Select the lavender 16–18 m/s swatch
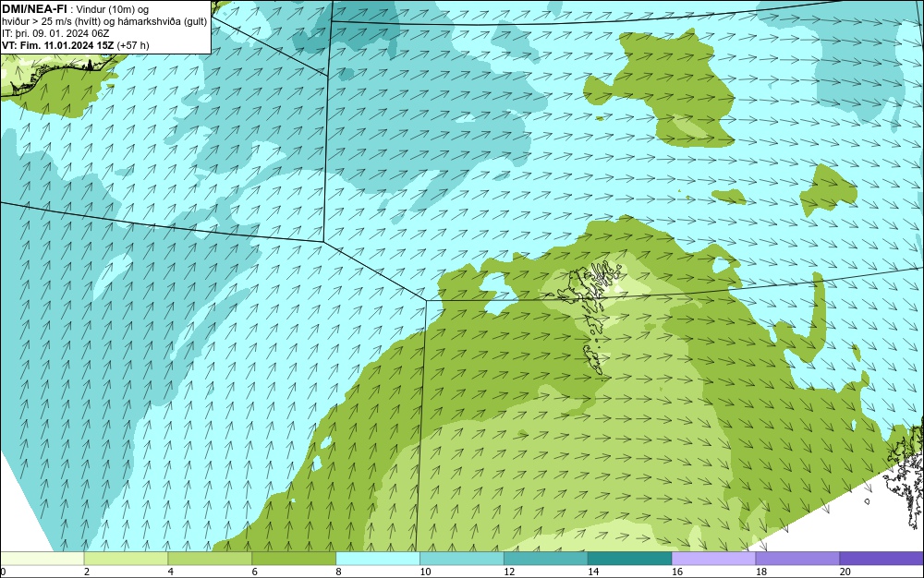 coord(713,558)
